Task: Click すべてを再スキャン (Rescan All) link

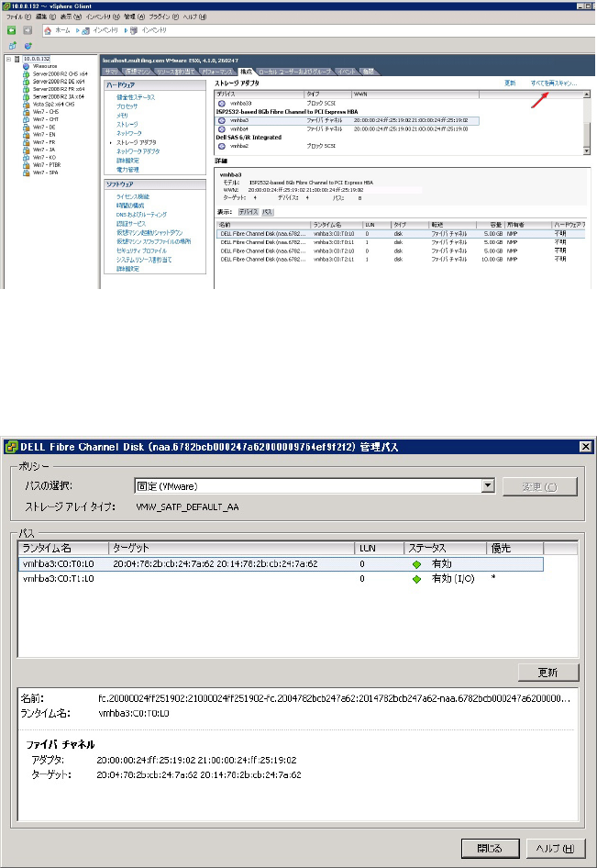Action: (553, 83)
